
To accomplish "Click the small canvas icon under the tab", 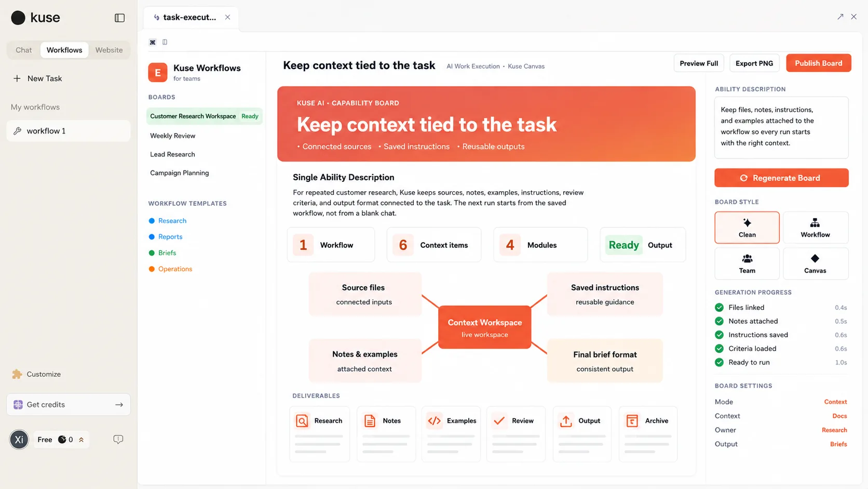I will point(153,42).
